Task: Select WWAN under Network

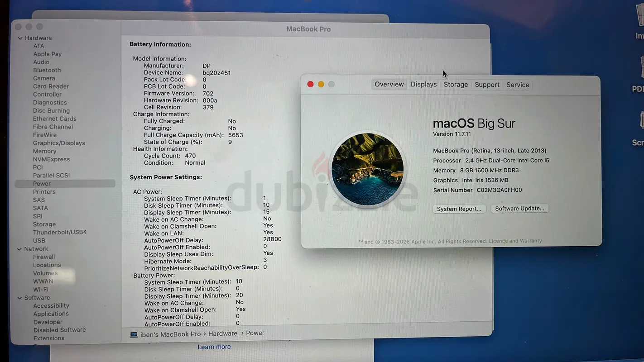Action: [x=43, y=281]
